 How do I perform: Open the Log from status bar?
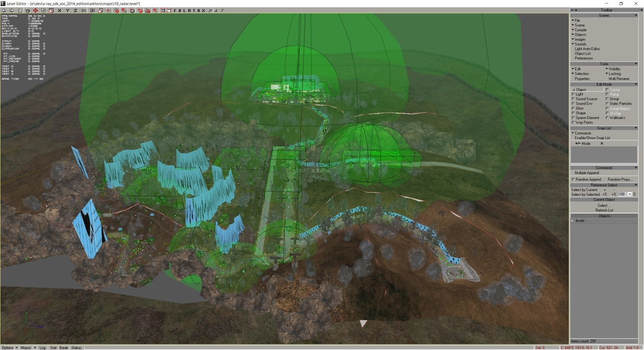point(43,347)
